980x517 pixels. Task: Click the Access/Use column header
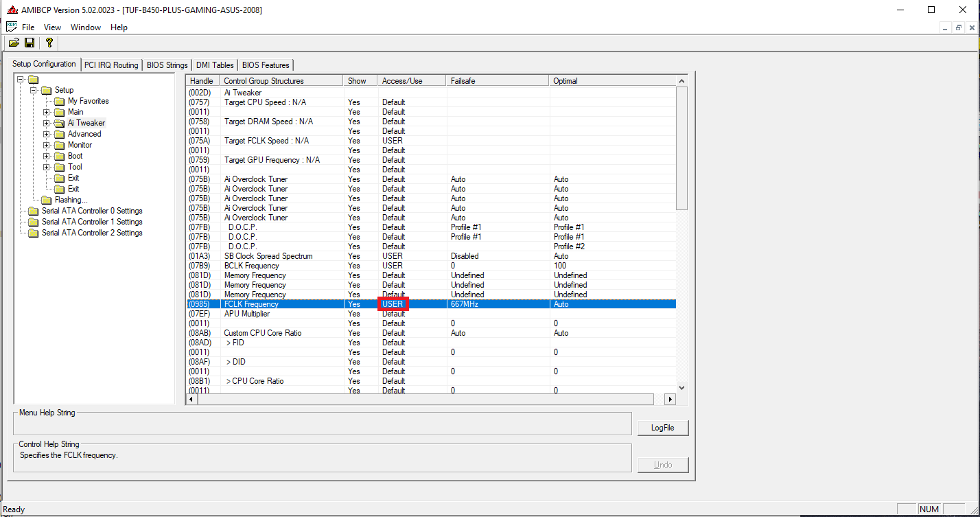[x=412, y=81]
